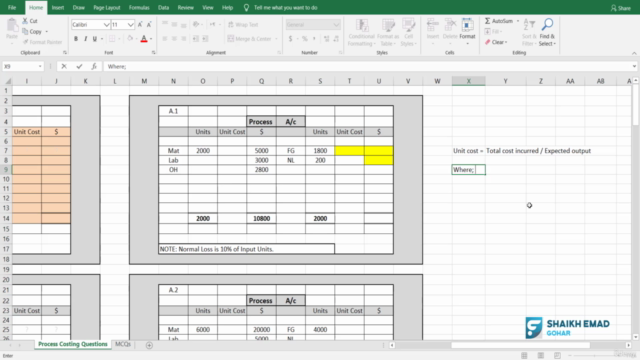
Task: Collapse the ribbon with the caret
Action: coord(634,53)
